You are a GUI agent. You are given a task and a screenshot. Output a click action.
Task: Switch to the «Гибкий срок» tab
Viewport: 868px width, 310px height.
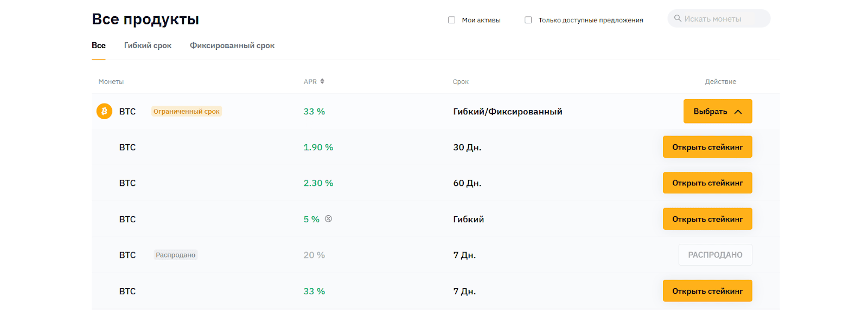coord(148,46)
